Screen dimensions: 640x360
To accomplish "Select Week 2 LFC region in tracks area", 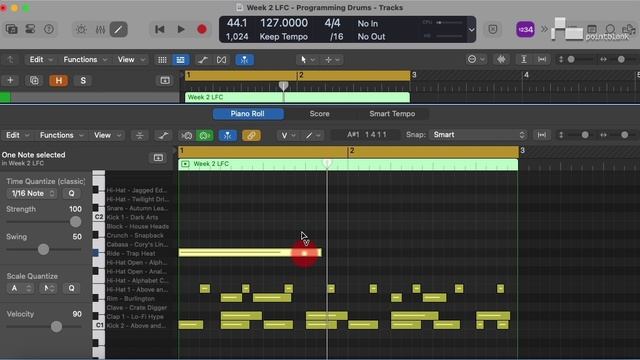I will tap(297, 97).
